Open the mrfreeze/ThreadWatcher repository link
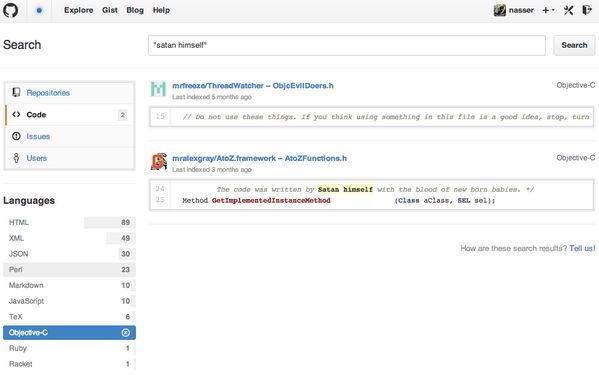The image size is (599, 375). coord(218,86)
